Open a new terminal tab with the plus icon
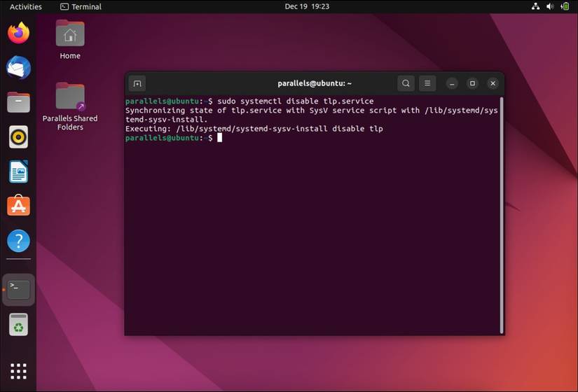The height and width of the screenshot is (392, 578). pyautogui.click(x=137, y=83)
